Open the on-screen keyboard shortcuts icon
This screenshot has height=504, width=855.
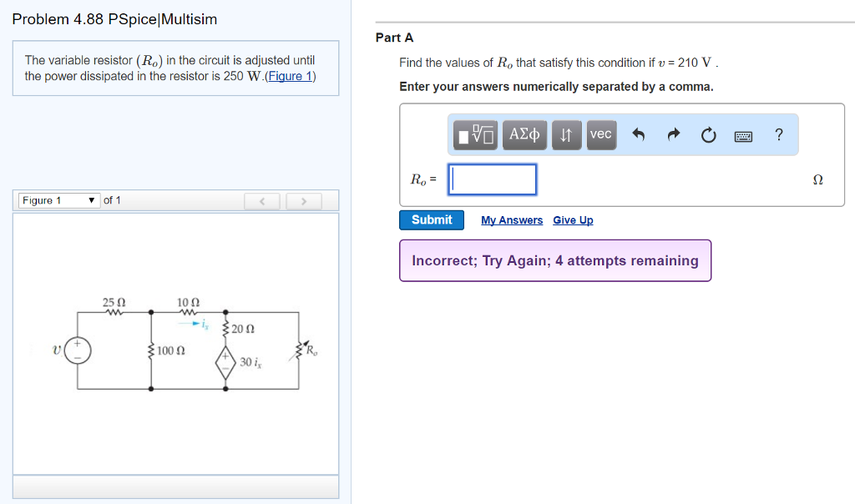click(743, 134)
